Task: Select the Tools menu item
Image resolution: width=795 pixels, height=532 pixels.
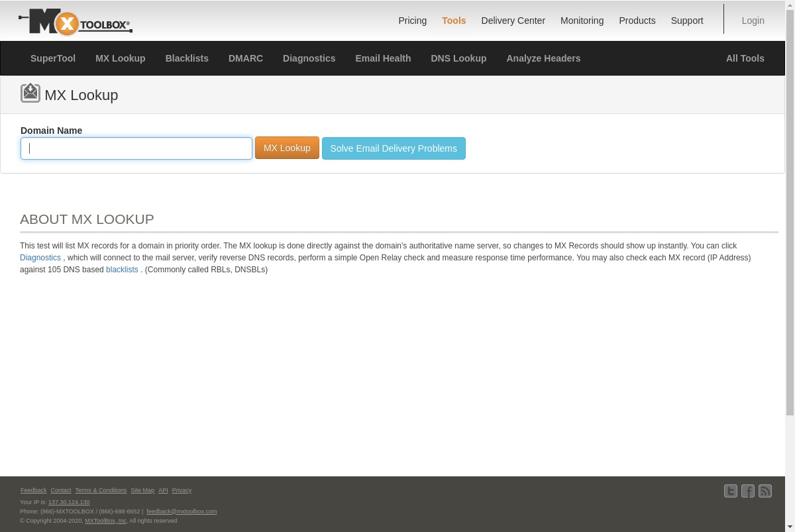Action: [x=454, y=21]
